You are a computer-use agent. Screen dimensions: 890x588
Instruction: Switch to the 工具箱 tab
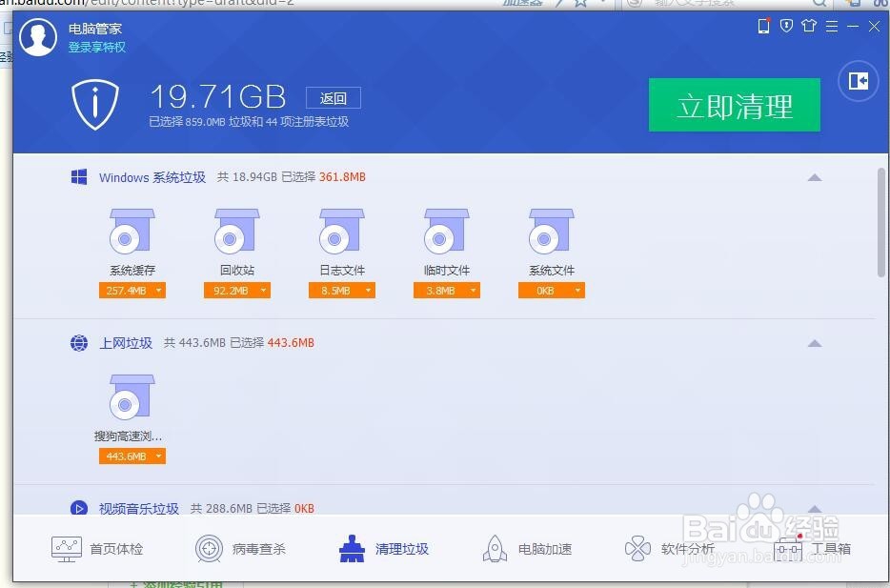pyautogui.click(x=813, y=549)
